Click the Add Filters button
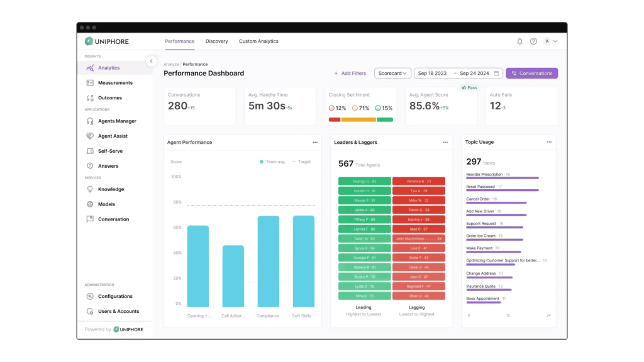Image resolution: width=644 pixels, height=362 pixels. coord(350,74)
